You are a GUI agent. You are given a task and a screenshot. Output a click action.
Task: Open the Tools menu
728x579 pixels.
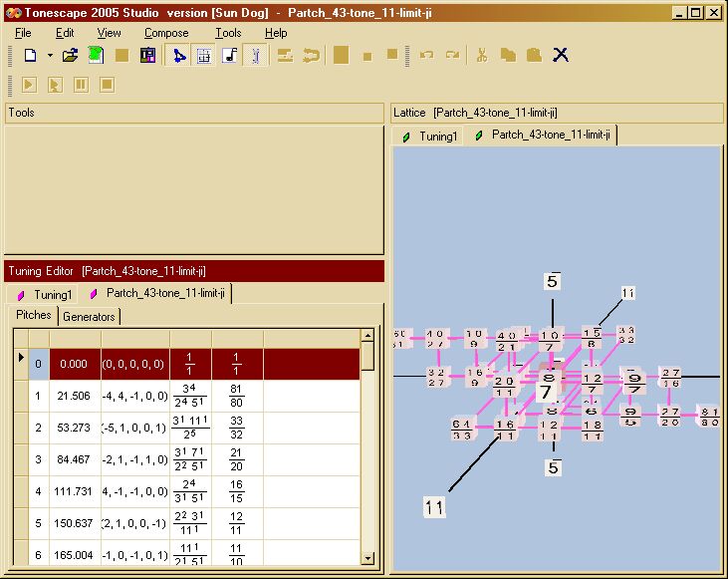point(228,33)
